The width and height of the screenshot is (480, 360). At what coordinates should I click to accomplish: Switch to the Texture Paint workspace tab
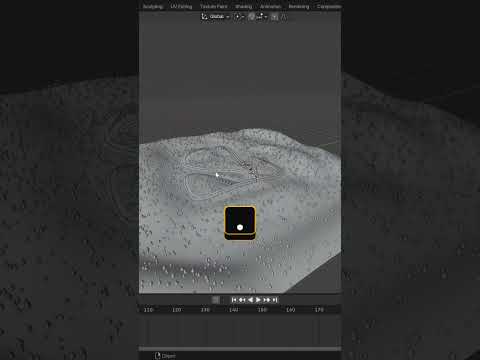point(214,6)
